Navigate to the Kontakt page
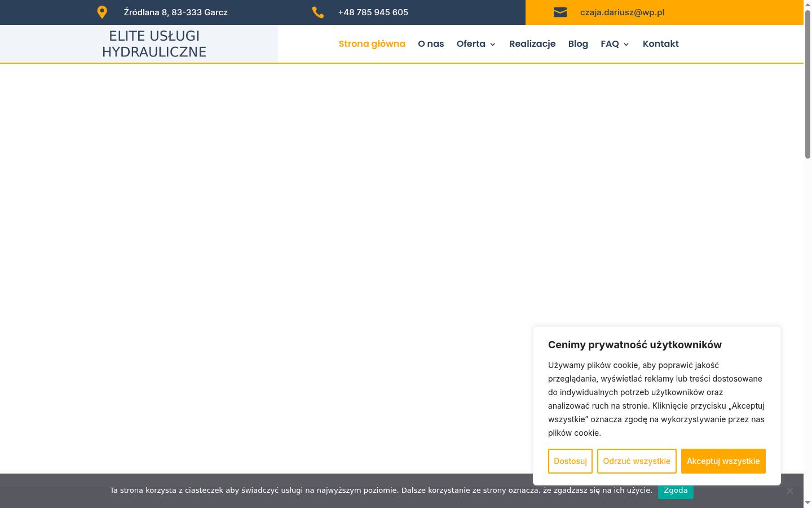Screen dimensions: 812x508 click(661, 44)
